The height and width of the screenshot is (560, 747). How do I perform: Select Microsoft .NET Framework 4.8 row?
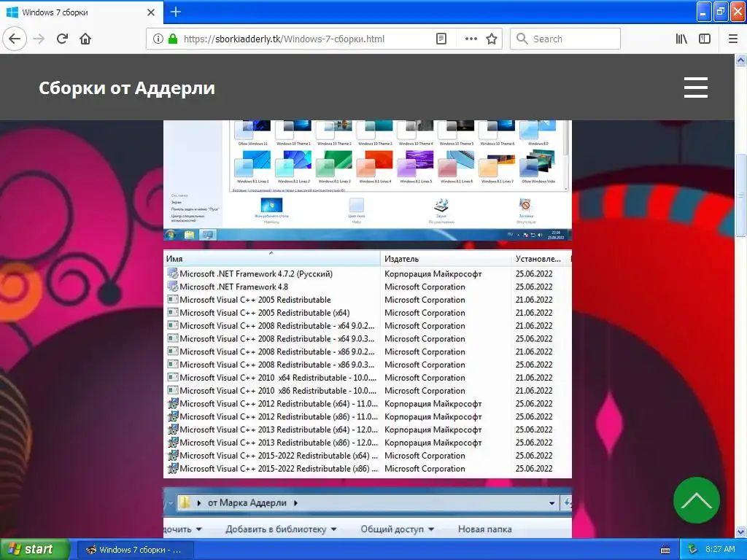368,287
